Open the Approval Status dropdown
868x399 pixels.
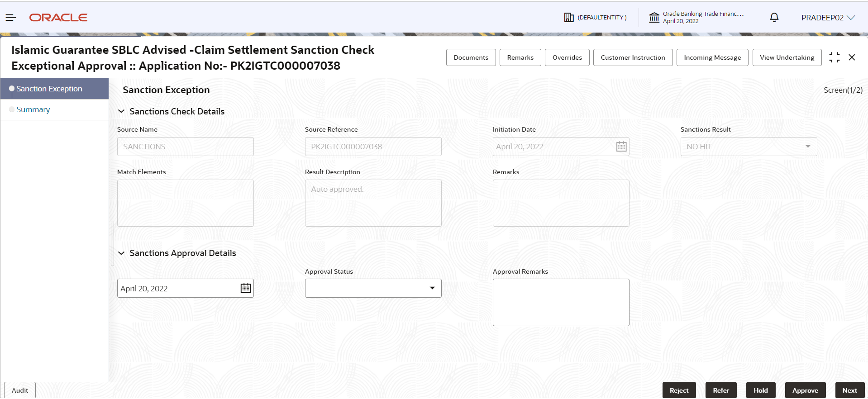[x=373, y=288]
